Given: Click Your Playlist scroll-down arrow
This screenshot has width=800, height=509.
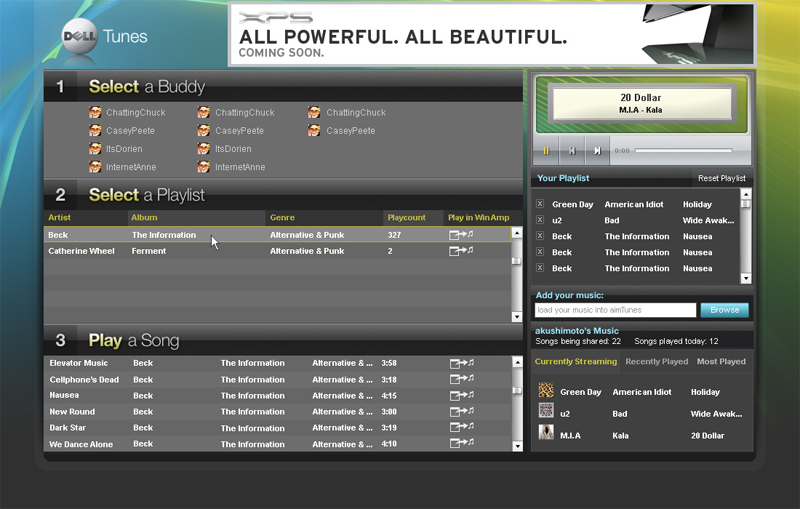Looking at the screenshot, I should pos(746,278).
